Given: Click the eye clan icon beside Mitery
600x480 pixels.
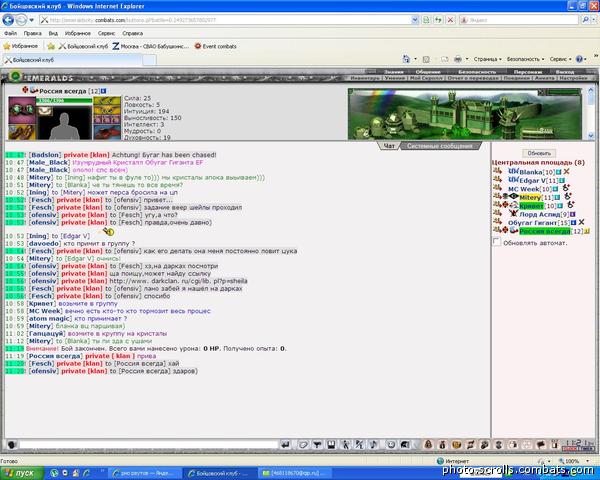Looking at the screenshot, I should coord(514,196).
